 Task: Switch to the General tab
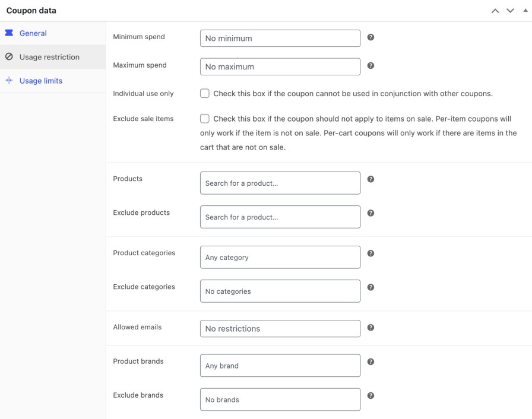tap(33, 33)
